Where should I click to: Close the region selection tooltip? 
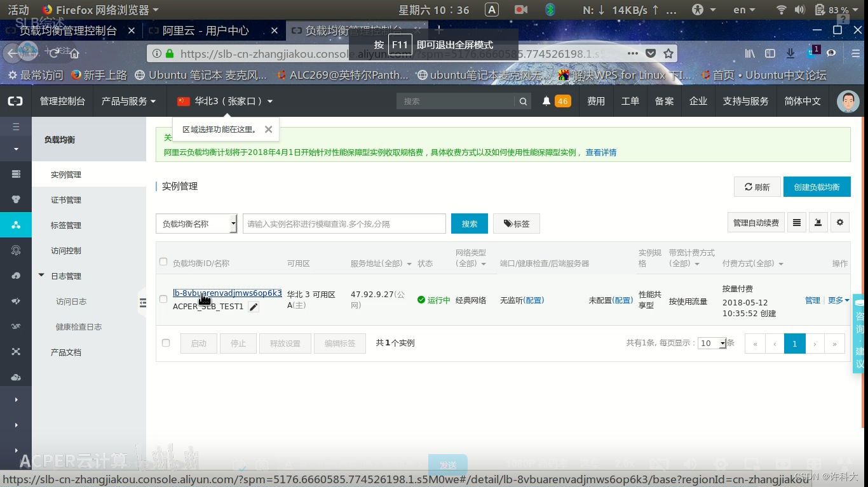pos(268,129)
